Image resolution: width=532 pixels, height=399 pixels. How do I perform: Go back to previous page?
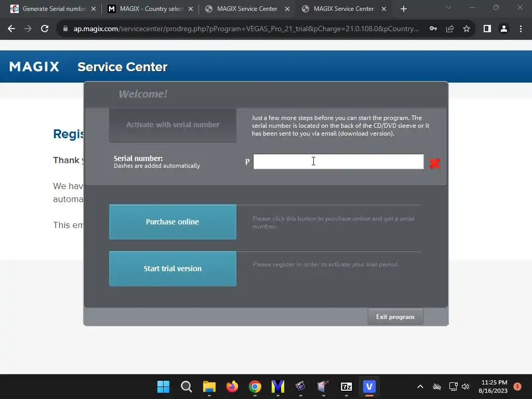click(x=11, y=29)
